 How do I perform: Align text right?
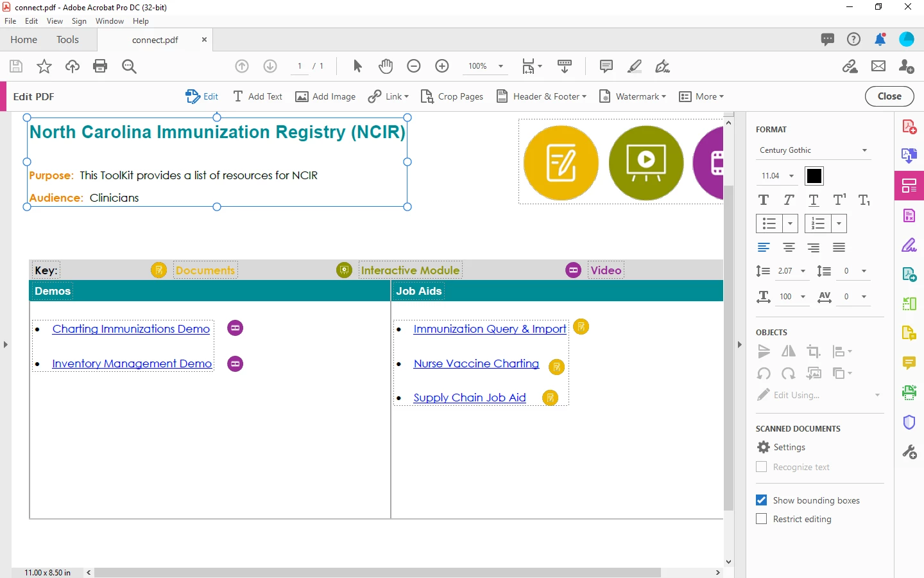click(x=814, y=247)
